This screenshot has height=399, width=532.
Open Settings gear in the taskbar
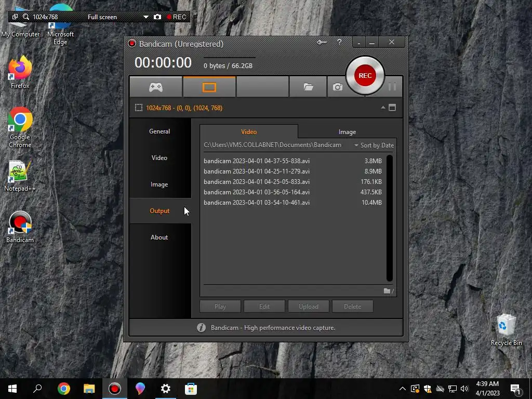pos(165,389)
